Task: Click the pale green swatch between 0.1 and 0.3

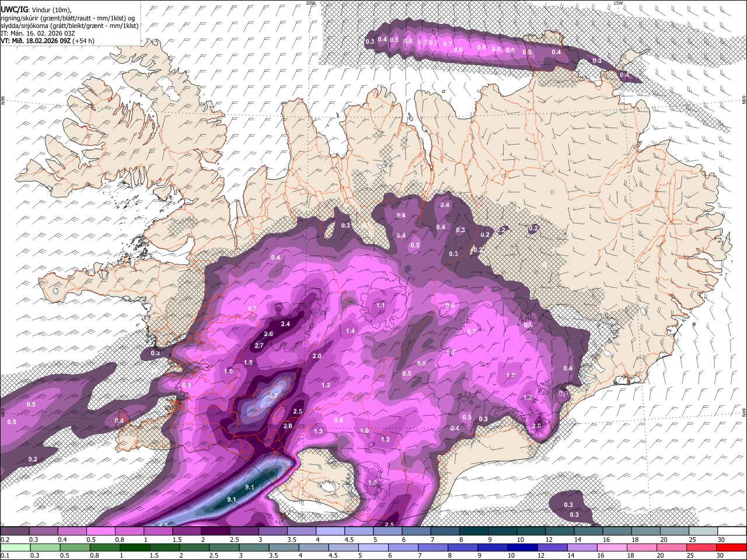Action: click(x=16, y=547)
